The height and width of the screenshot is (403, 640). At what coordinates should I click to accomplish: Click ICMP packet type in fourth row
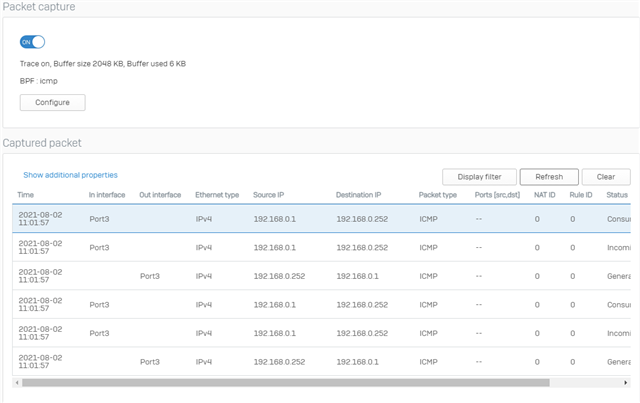point(428,305)
